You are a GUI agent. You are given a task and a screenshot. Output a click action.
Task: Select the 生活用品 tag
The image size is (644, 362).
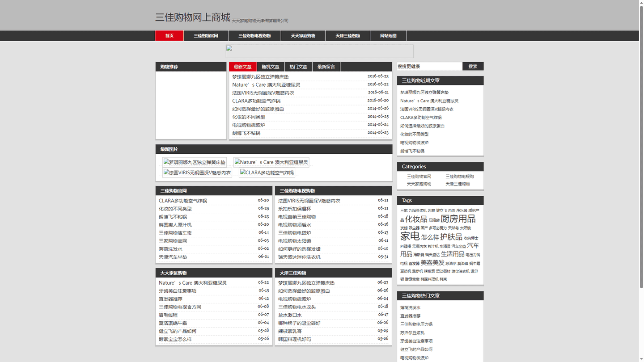click(x=453, y=254)
